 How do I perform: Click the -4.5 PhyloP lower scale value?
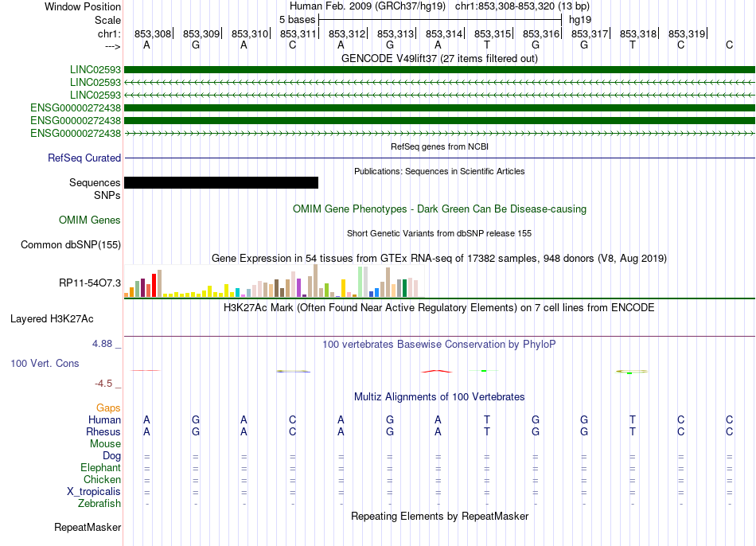coord(103,384)
